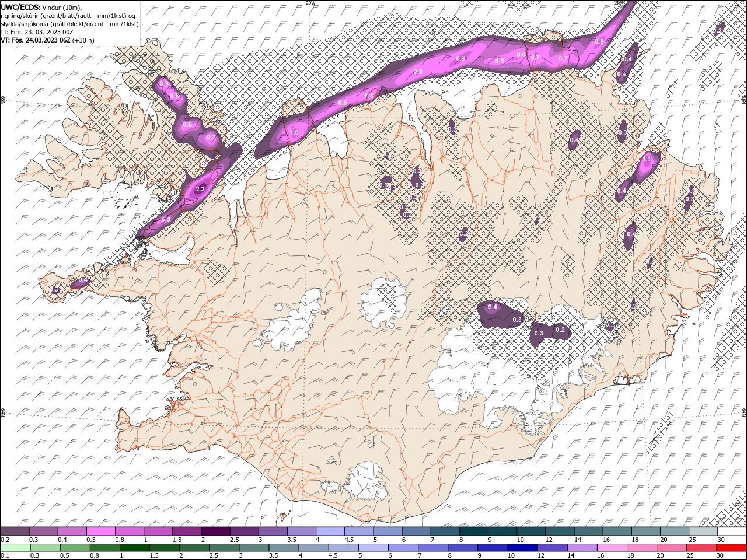Click the '(+30 h)' forecast offset text

tap(83, 40)
